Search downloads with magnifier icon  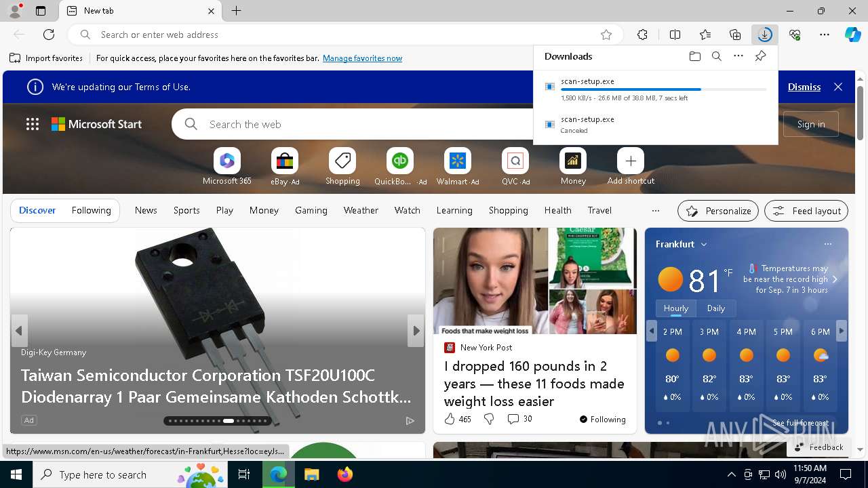coord(716,56)
